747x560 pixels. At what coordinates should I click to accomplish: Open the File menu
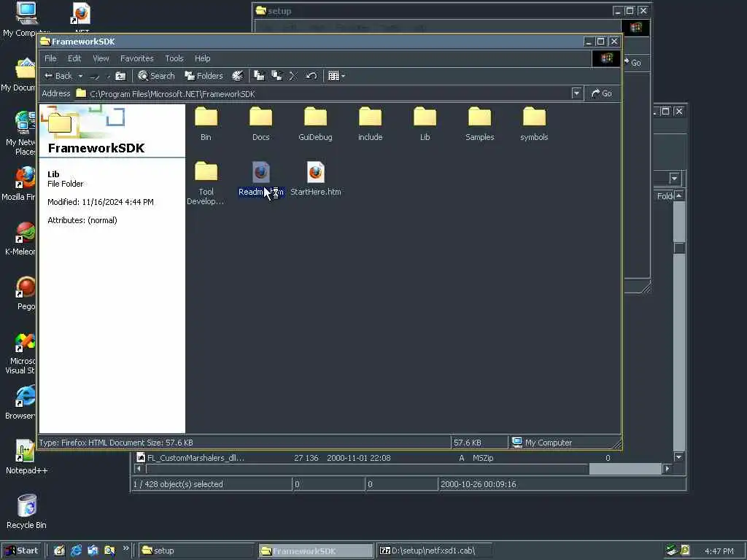coord(50,58)
